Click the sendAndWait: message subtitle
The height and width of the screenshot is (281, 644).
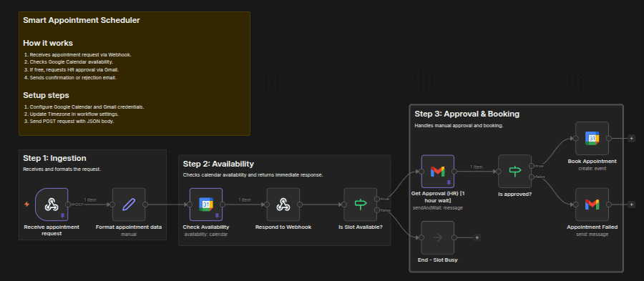coord(438,208)
